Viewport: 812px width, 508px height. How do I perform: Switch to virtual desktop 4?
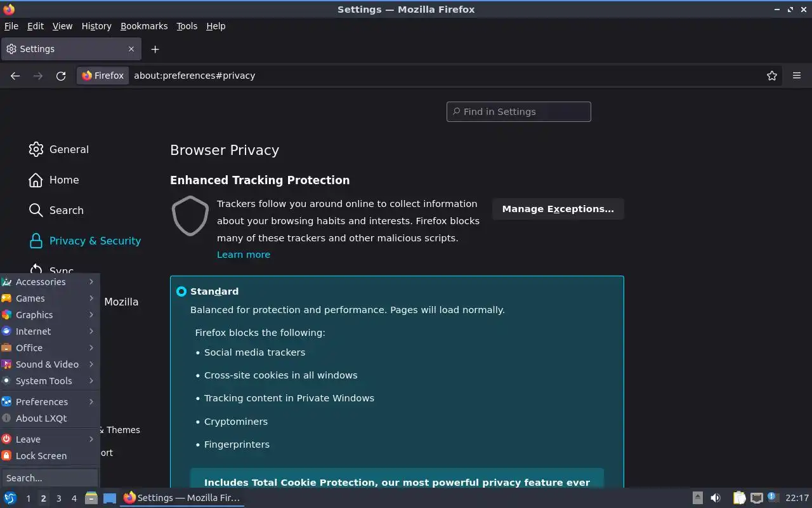coord(74,498)
